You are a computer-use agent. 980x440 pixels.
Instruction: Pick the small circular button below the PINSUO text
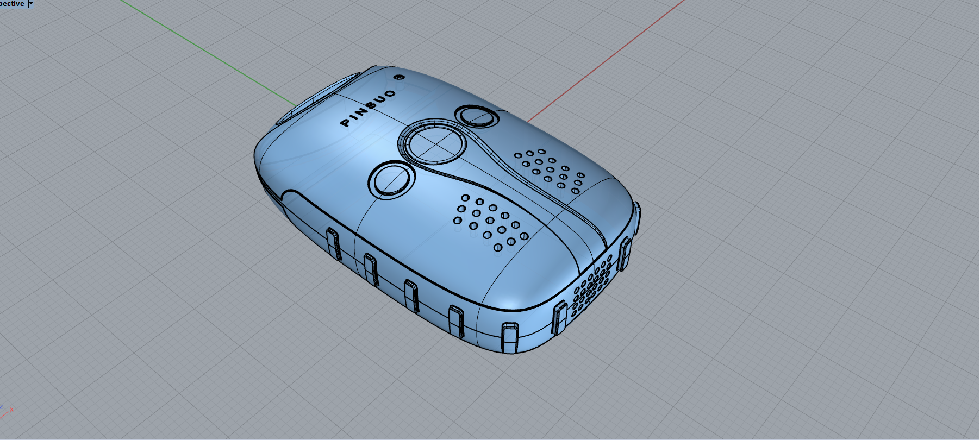tap(390, 179)
